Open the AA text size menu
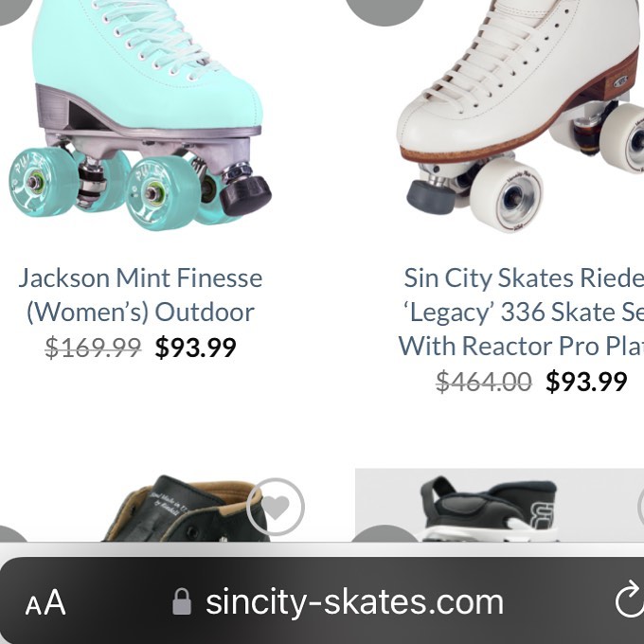This screenshot has height=644, width=644. point(45,602)
